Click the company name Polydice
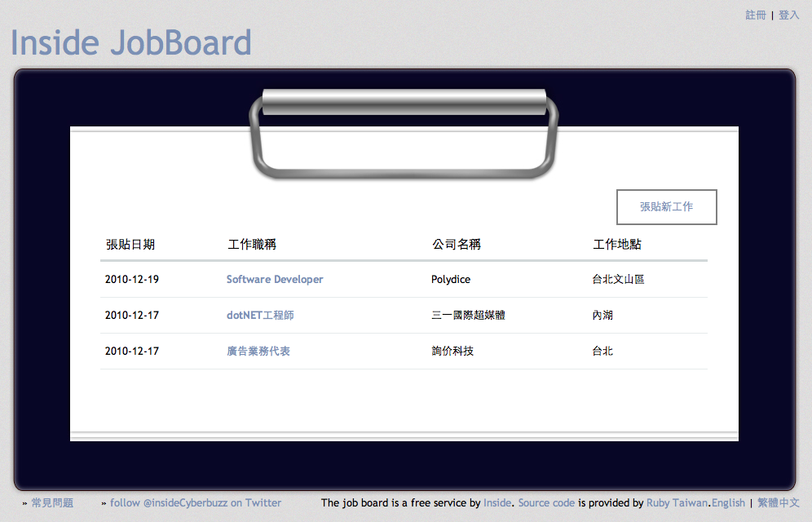The image size is (812, 522). 451,279
